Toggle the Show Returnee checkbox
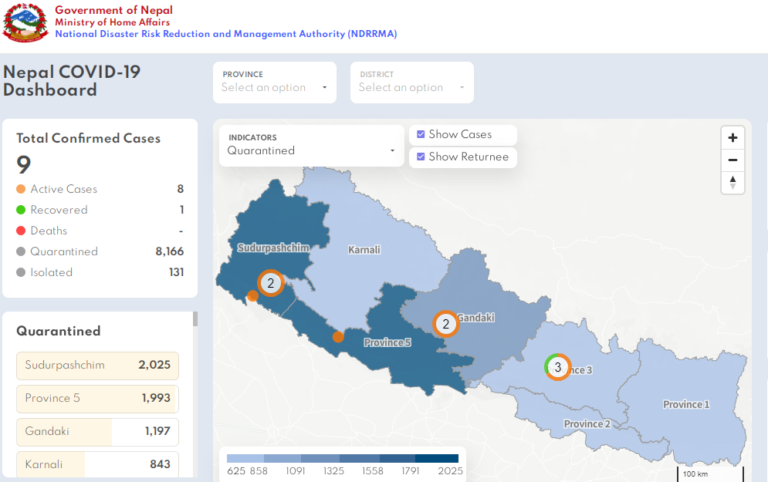Viewport: 768px width, 482px height. 421,157
